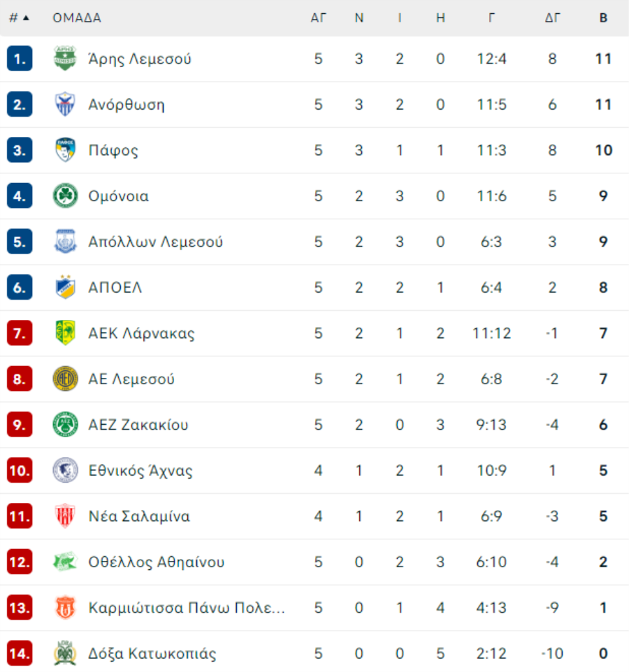This screenshot has width=629, height=672.
Task: Sort by the Β points column header
Action: [603, 18]
